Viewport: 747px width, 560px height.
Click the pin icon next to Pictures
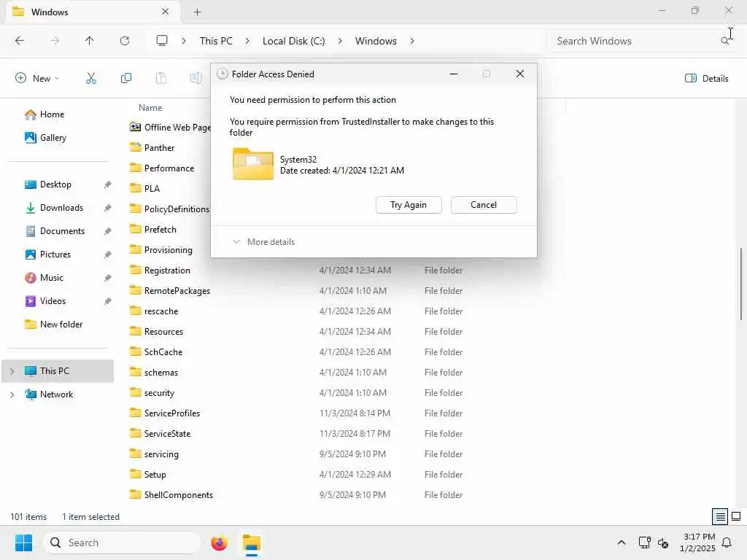(108, 254)
